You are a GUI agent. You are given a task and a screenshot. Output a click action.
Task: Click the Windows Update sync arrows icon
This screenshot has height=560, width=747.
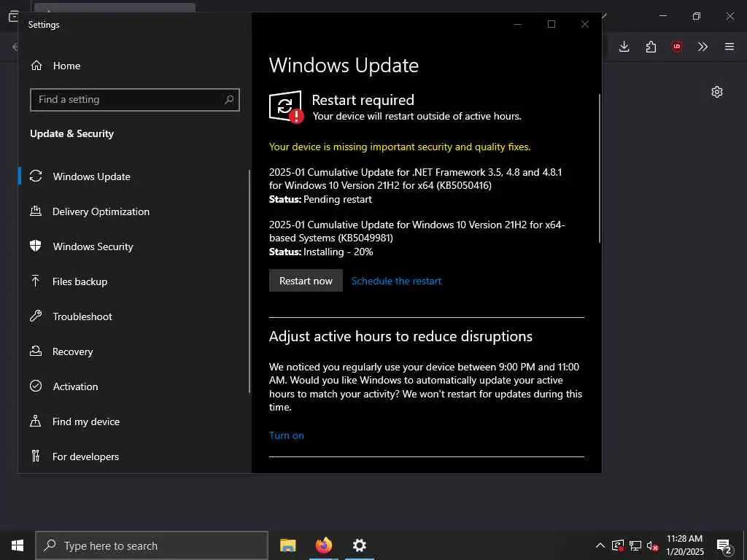pos(36,176)
